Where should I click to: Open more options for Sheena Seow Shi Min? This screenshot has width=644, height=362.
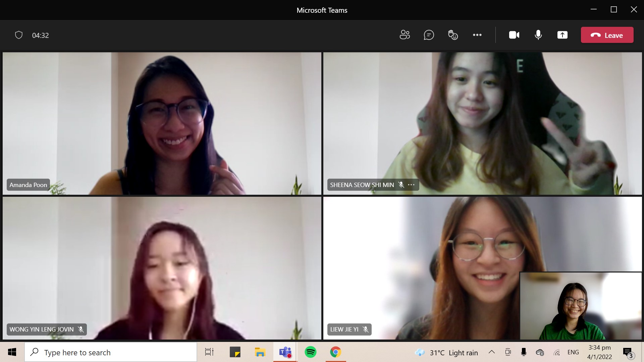(x=411, y=185)
